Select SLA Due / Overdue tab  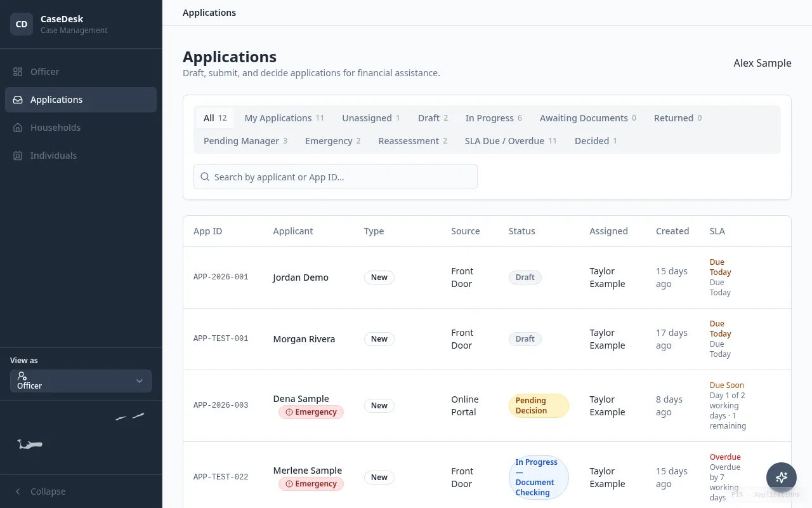[511, 141]
